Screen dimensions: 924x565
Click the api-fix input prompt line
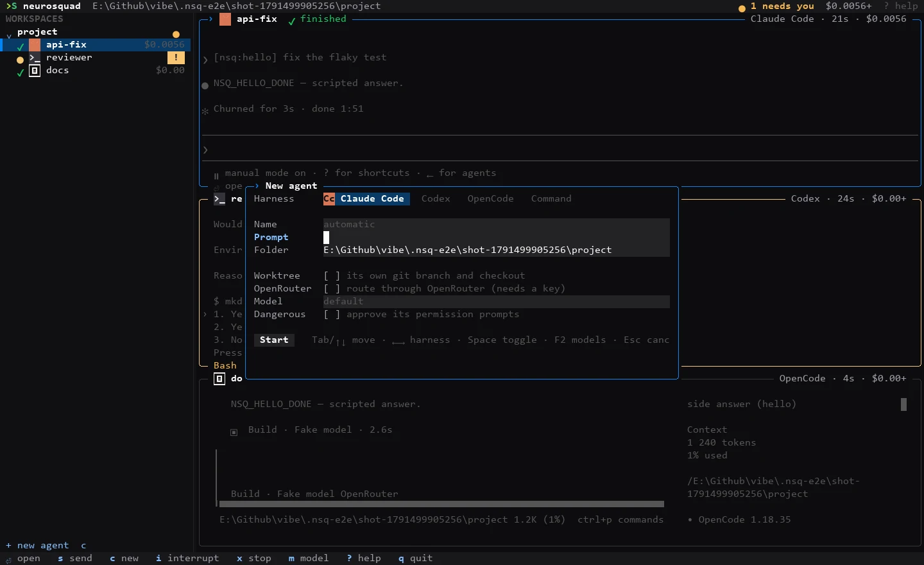560,150
